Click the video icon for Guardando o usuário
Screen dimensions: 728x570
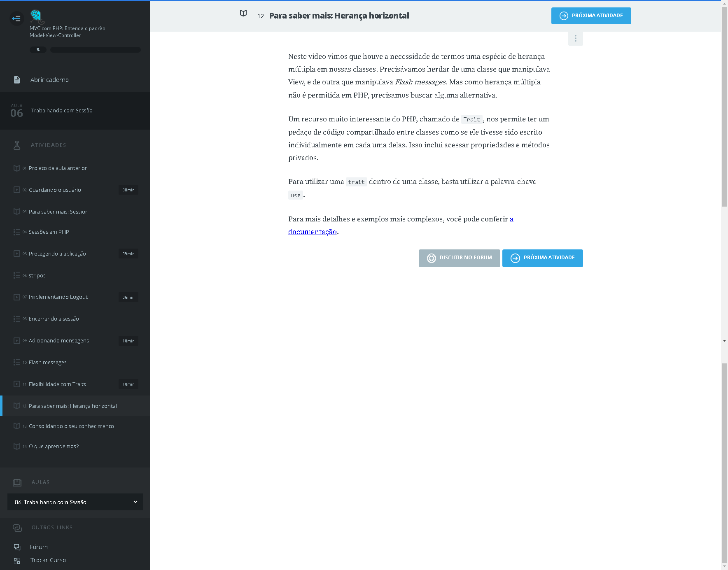coord(17,190)
